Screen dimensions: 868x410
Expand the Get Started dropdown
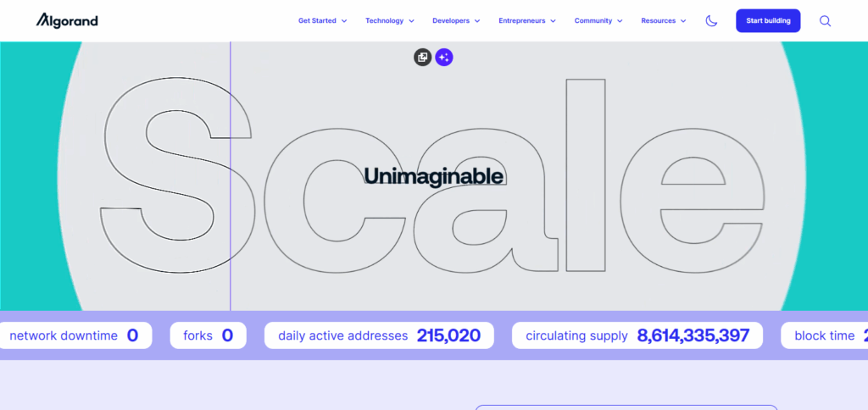point(322,20)
